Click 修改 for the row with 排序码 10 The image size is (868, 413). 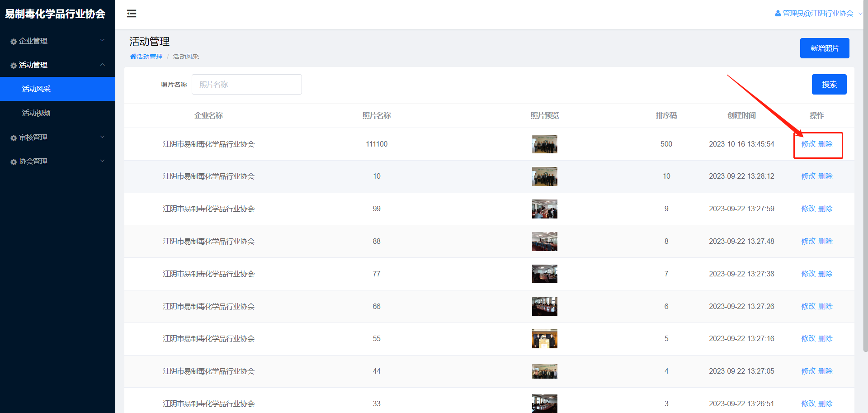pos(808,176)
